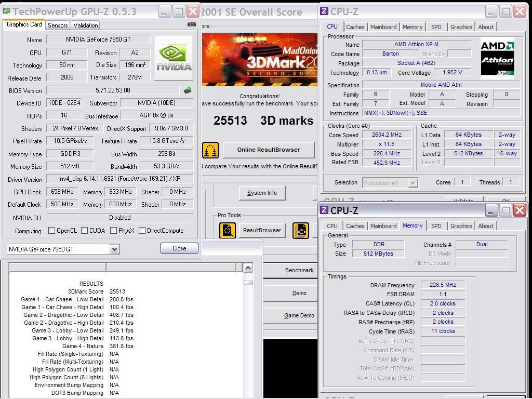Screen dimensions: 532x399
Task: Click the results list scroll-up arrow
Action: click(x=248, y=268)
